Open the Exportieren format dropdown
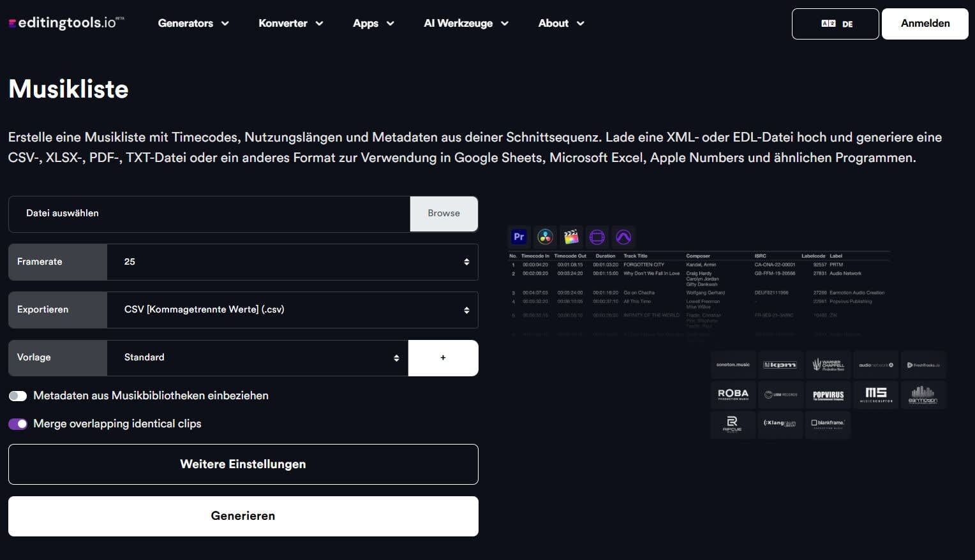The width and height of the screenshot is (975, 560). click(292, 310)
